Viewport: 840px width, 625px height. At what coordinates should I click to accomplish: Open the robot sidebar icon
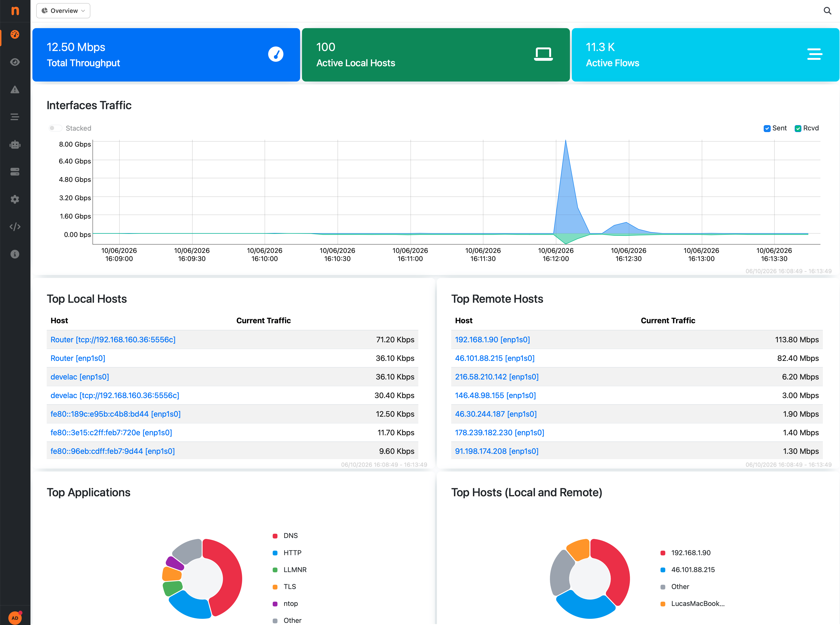pyautogui.click(x=15, y=144)
